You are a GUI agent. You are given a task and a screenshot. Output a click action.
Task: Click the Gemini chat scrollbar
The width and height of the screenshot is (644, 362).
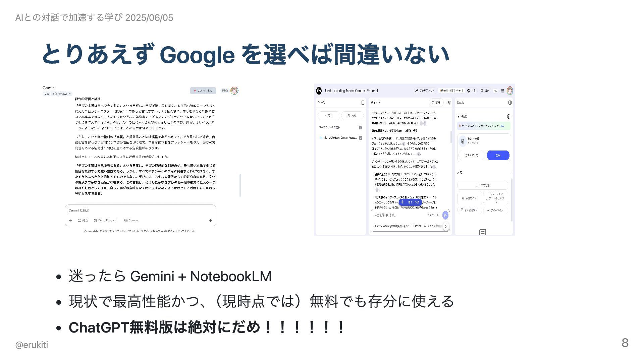tap(240, 185)
